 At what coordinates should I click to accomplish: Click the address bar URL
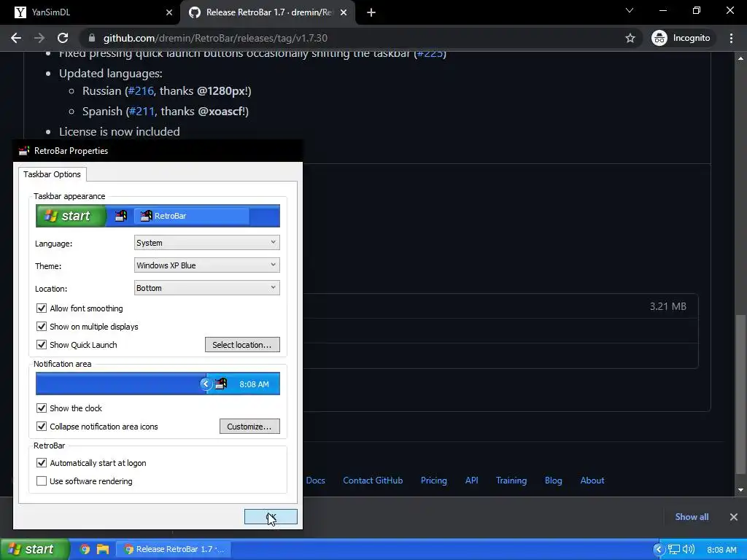tap(215, 38)
